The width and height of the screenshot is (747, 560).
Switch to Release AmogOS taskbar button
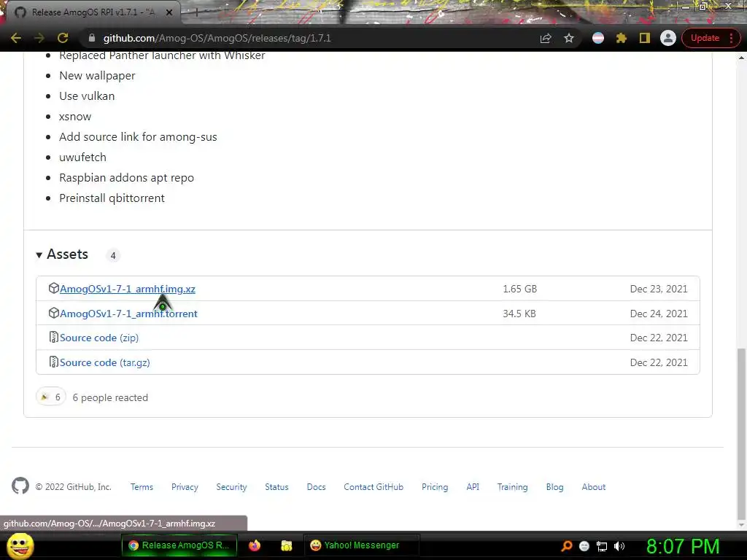click(x=179, y=545)
